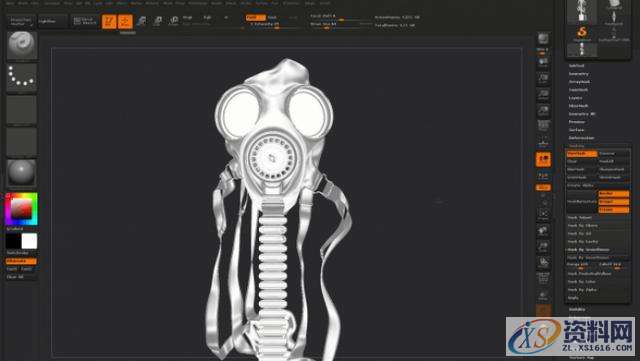
Task: Toggle Edit mode button
Action: [x=109, y=22]
